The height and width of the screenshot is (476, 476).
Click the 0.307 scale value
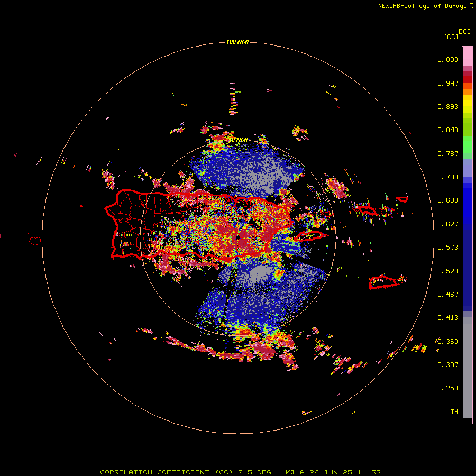coord(448,365)
